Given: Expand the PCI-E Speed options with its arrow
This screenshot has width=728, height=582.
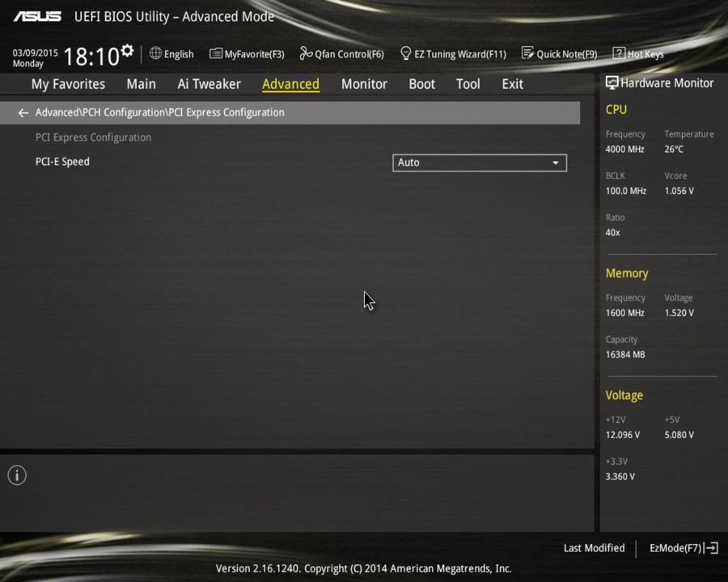Looking at the screenshot, I should [556, 162].
